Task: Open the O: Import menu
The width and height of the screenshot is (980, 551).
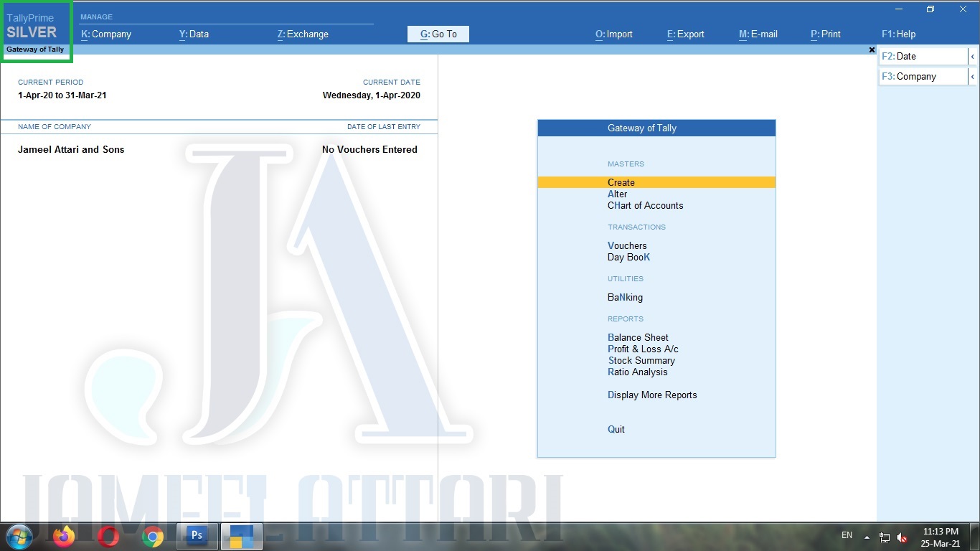Action: [x=614, y=34]
